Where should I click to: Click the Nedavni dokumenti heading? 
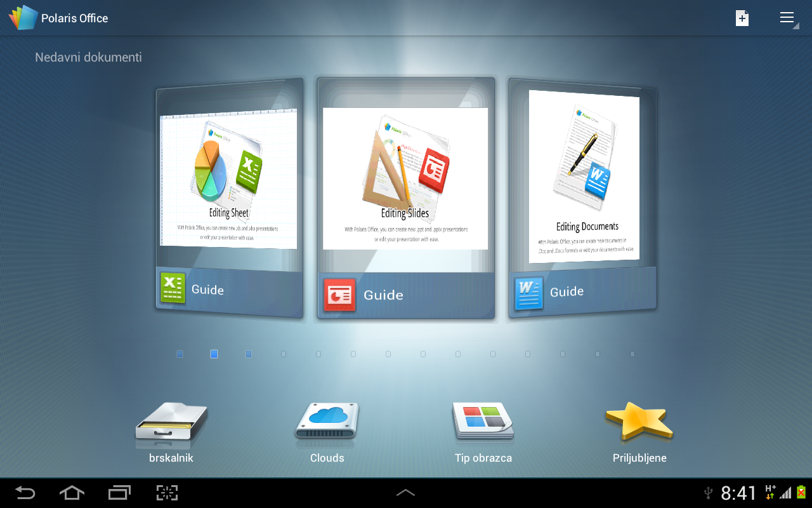click(x=88, y=57)
